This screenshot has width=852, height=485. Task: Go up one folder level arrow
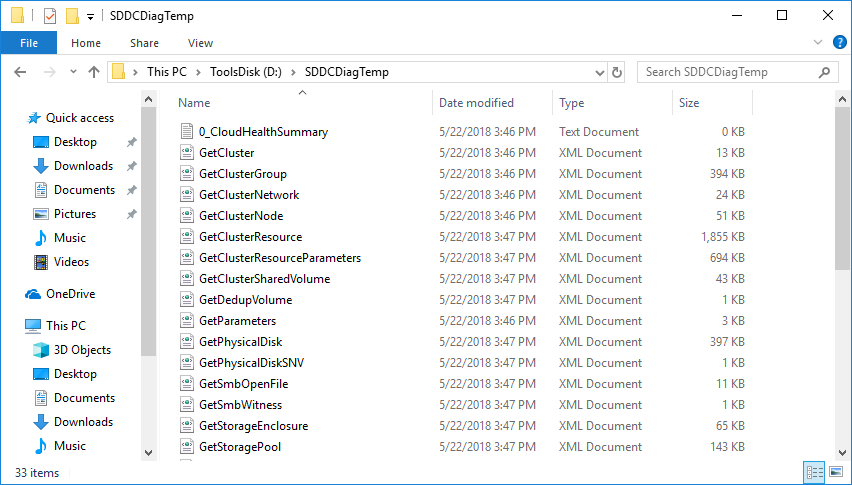(x=94, y=72)
